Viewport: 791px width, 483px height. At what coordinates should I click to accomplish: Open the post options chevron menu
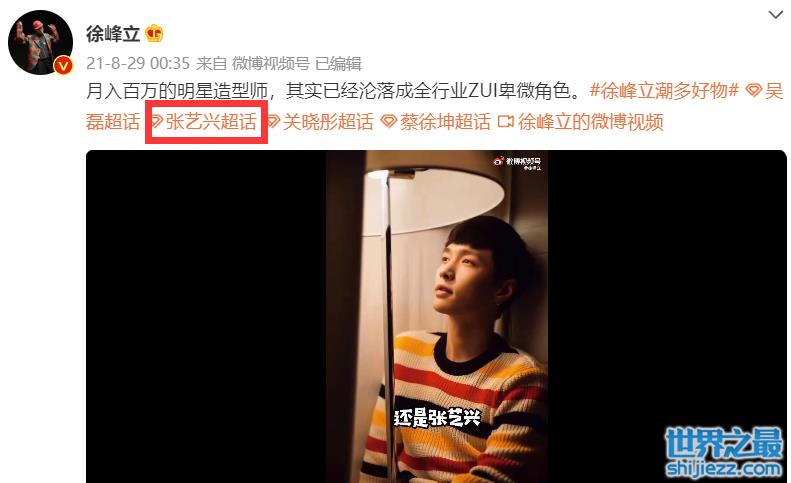[x=775, y=15]
